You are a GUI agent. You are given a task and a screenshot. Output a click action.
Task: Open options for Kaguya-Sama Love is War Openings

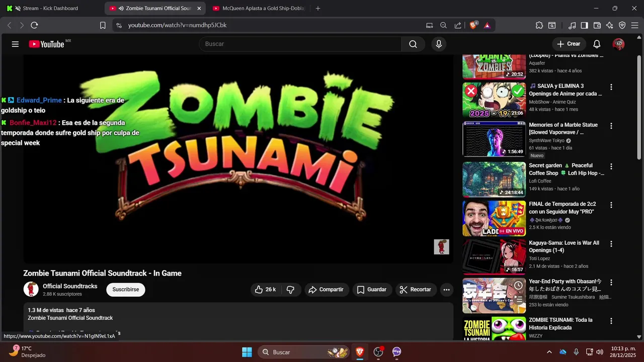pos(611,244)
